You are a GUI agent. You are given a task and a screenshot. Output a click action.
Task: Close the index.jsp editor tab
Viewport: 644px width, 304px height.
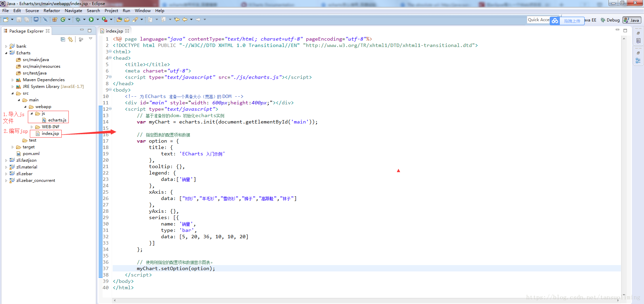coord(127,31)
